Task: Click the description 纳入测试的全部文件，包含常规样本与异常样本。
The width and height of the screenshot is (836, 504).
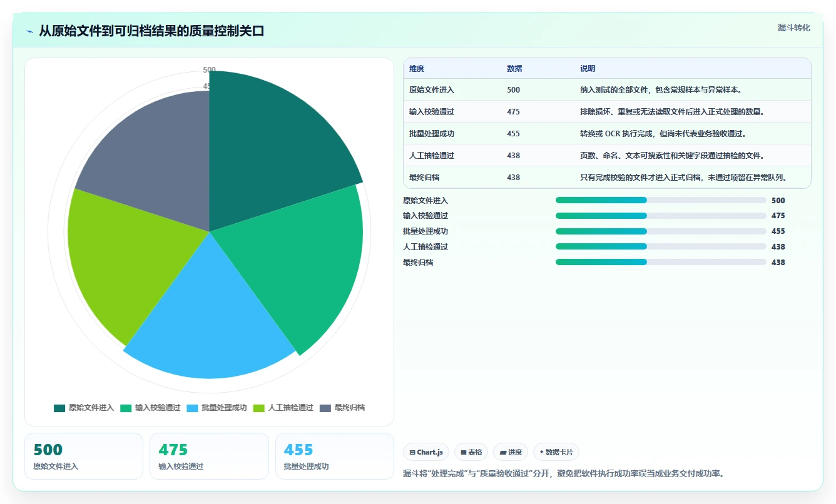Action: (x=661, y=90)
